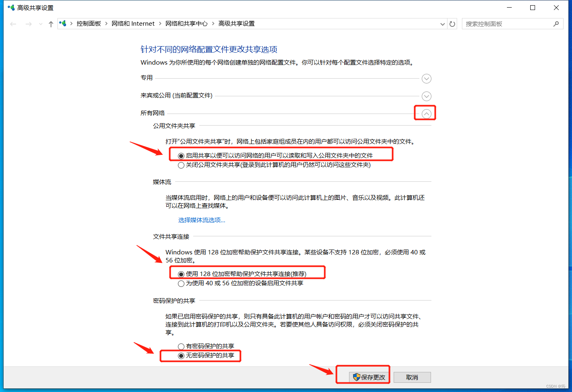
Task: Open the recent locations dropdown arrow
Action: pos(41,24)
